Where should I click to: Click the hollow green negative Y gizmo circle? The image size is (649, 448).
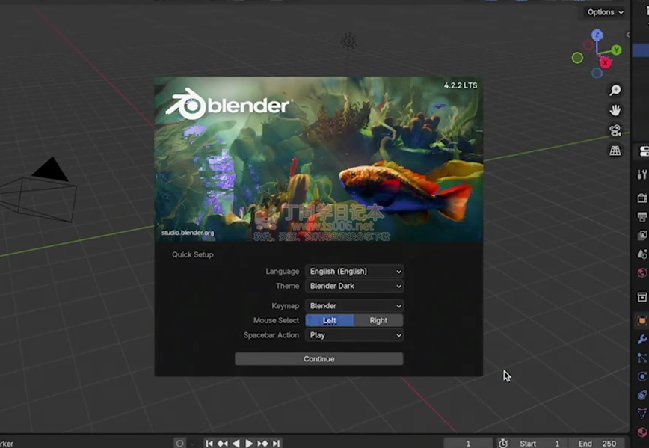577,58
